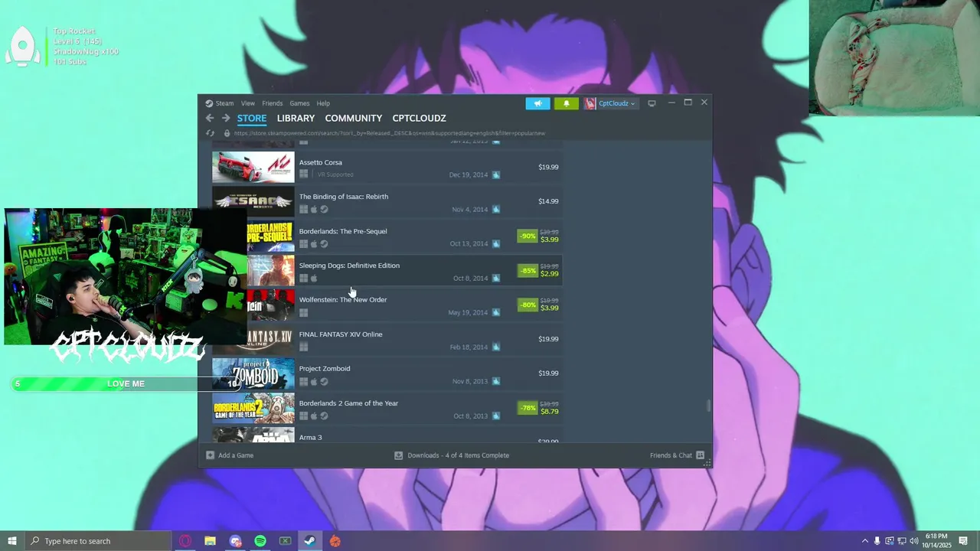Open Opera GX from the taskbar
The image size is (980, 551).
tap(185, 541)
